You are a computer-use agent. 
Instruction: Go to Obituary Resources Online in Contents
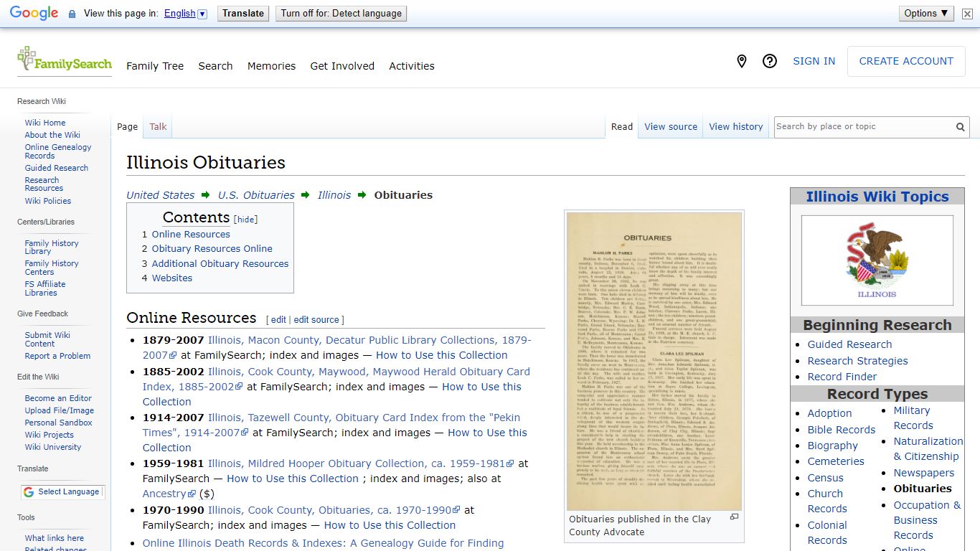212,249
